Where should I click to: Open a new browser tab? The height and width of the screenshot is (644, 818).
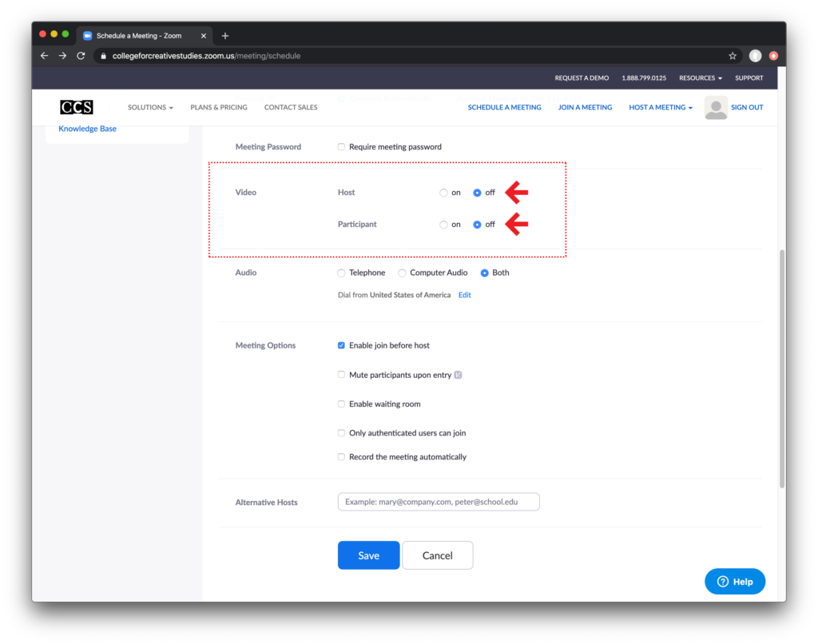(x=225, y=36)
